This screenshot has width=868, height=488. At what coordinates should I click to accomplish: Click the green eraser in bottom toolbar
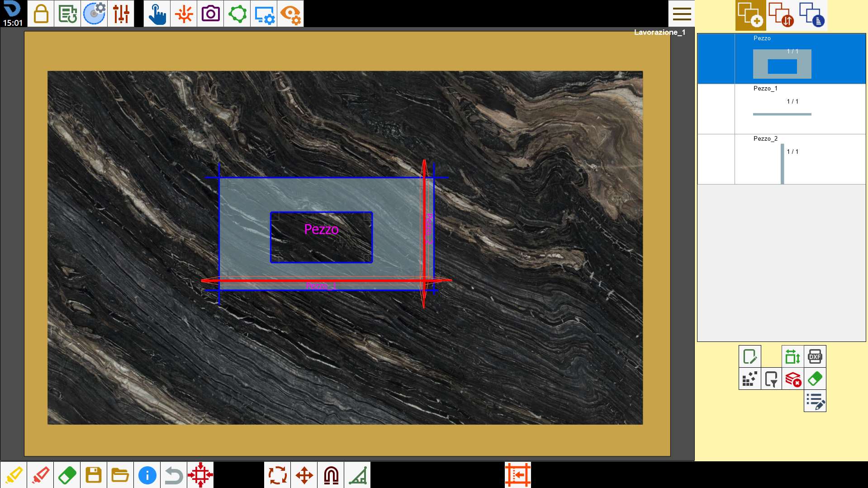pyautogui.click(x=67, y=475)
